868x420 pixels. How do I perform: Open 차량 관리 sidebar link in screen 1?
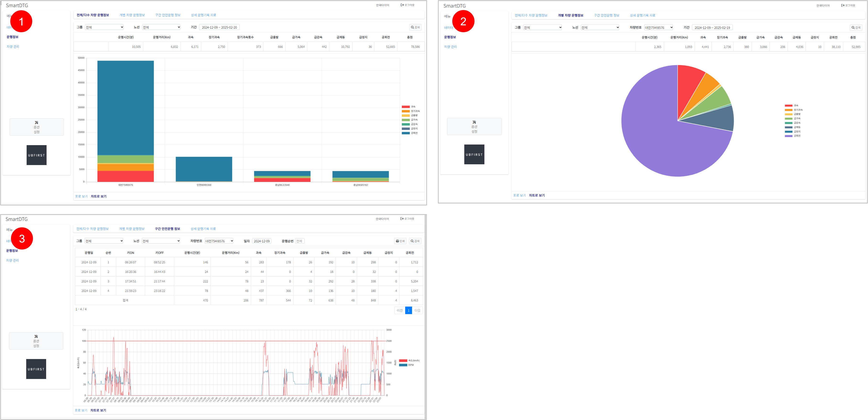click(13, 47)
